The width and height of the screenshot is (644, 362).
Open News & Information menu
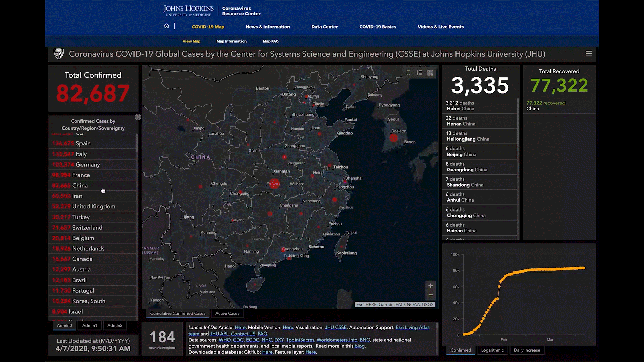tap(268, 27)
